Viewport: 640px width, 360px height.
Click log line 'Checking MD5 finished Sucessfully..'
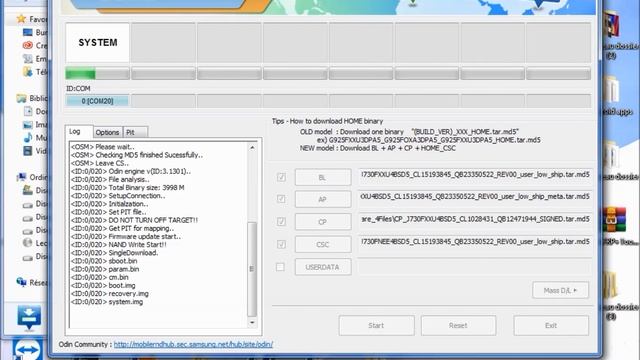click(137, 155)
